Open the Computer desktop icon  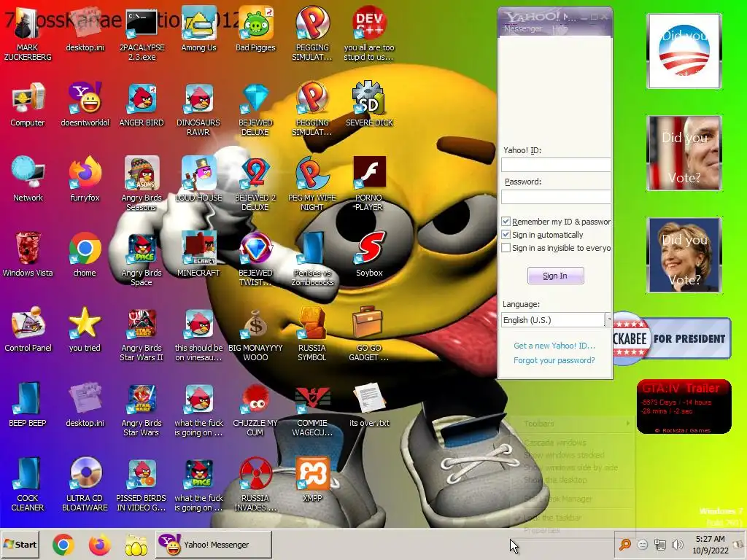(x=28, y=105)
